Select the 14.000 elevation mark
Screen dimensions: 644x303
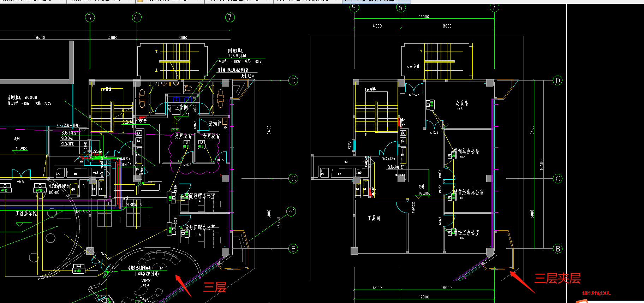point(424,193)
